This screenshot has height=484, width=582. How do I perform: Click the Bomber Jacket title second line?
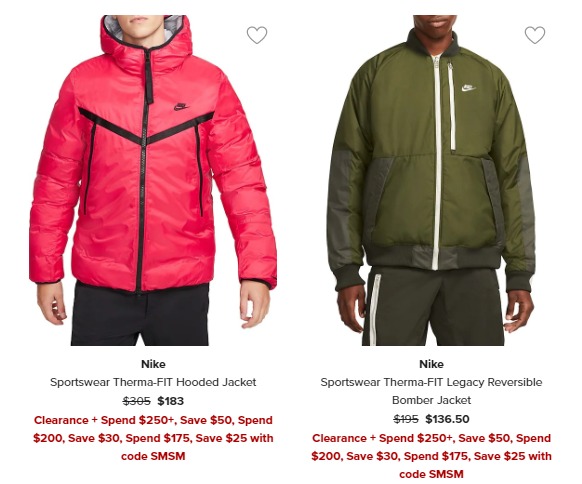coord(431,400)
